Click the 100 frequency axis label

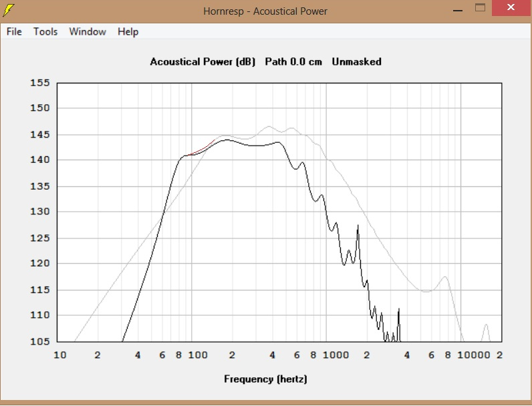point(198,355)
